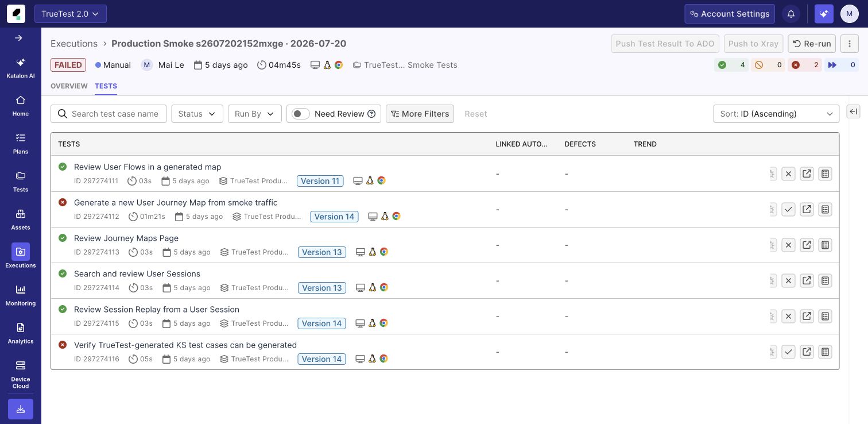868x424 pixels.
Task: Open 'Verify TrueTest-generated KS test cases can be generated'
Action: tap(185, 345)
